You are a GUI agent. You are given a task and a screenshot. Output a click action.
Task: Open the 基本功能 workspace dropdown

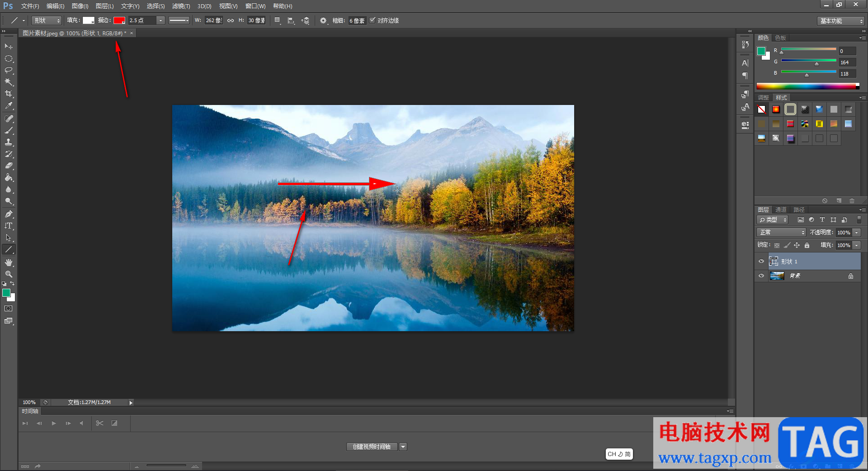point(841,21)
